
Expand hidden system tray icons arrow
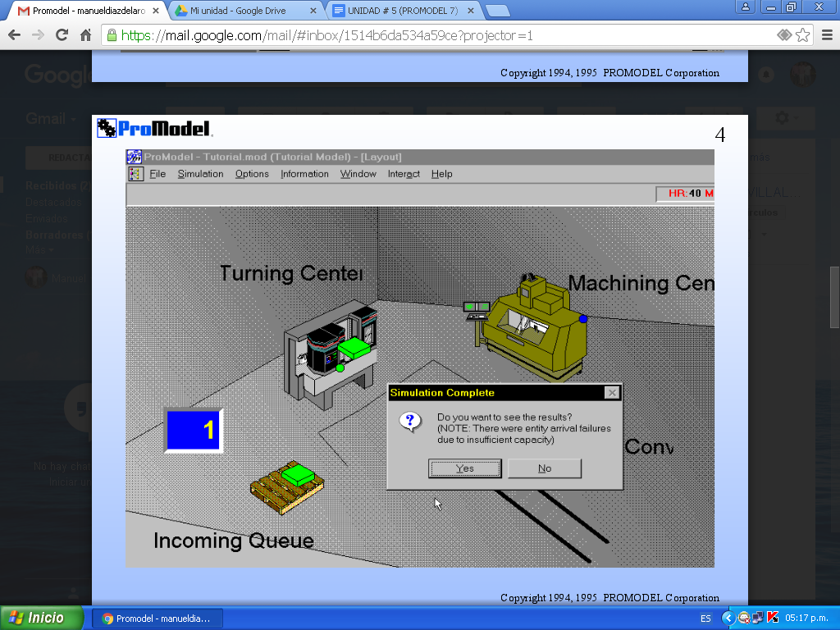(728, 619)
